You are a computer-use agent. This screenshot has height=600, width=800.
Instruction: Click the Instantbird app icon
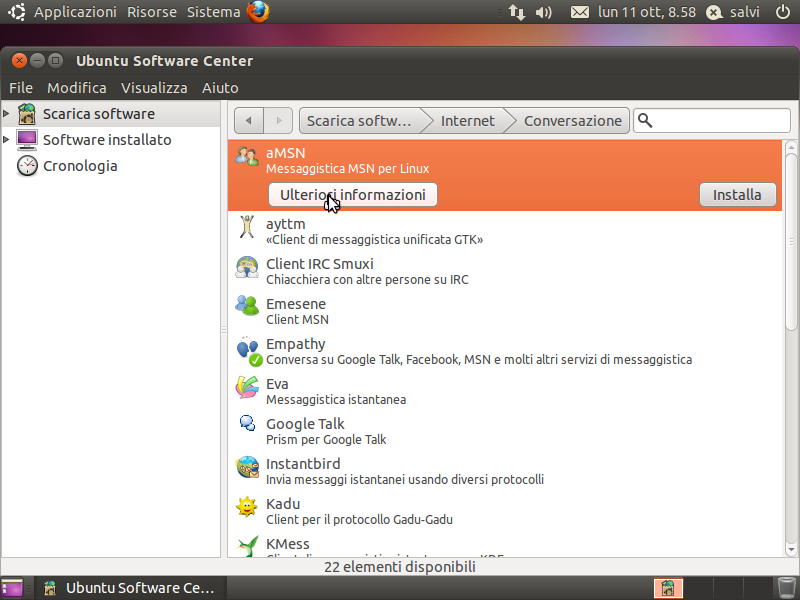pos(247,467)
